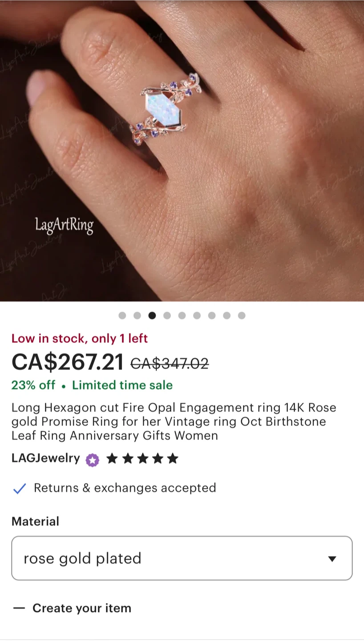
Task: Collapse section via minus icon
Action: (19, 608)
